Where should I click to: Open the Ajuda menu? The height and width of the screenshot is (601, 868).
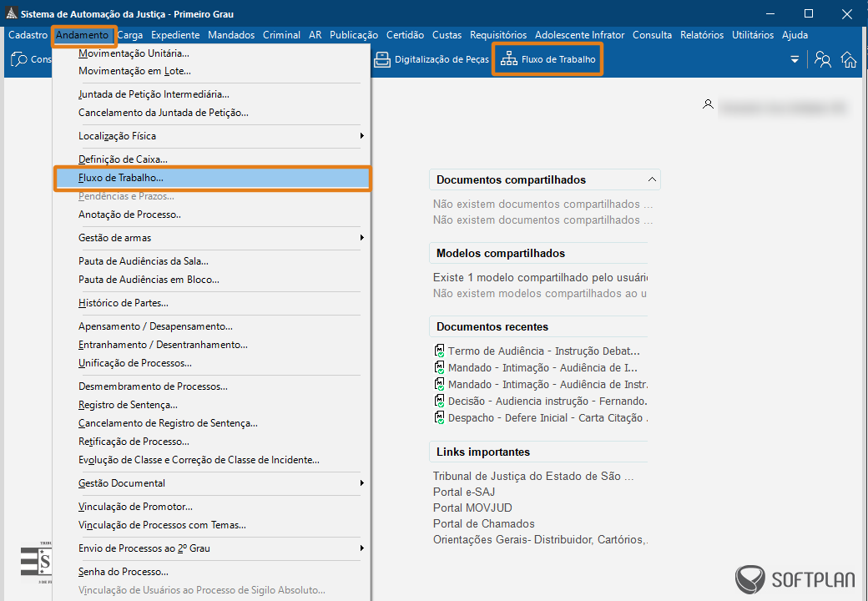795,35
